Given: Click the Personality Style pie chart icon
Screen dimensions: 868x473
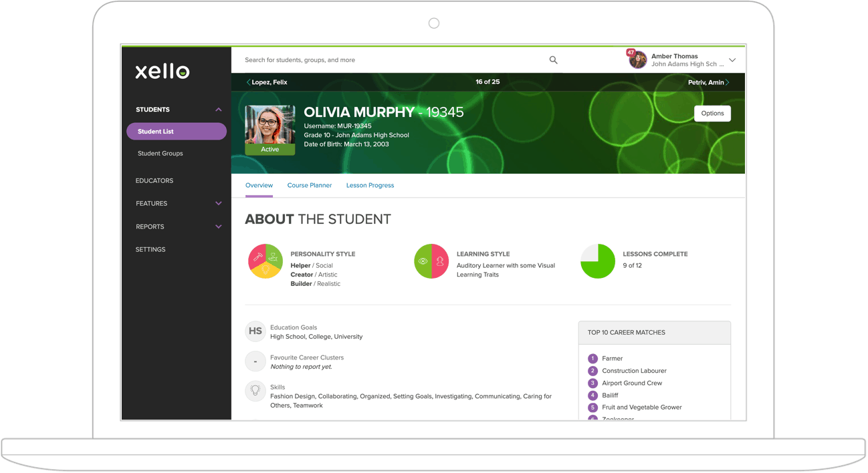Looking at the screenshot, I should point(265,261).
